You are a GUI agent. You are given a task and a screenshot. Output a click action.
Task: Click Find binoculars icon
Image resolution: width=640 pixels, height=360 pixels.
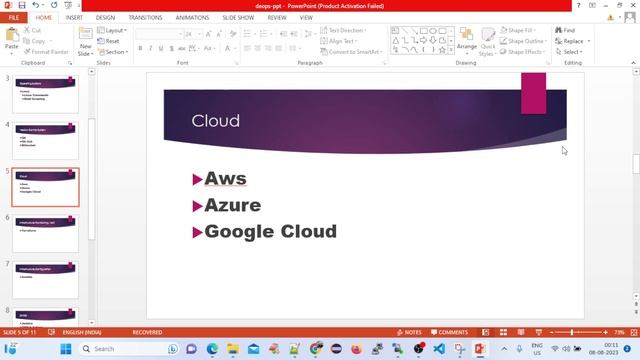564,30
